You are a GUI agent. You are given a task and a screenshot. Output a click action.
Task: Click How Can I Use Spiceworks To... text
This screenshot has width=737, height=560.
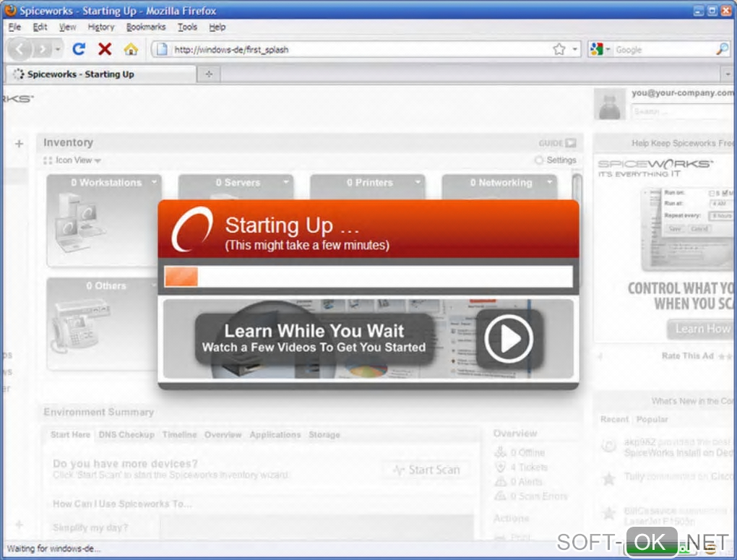122,504
